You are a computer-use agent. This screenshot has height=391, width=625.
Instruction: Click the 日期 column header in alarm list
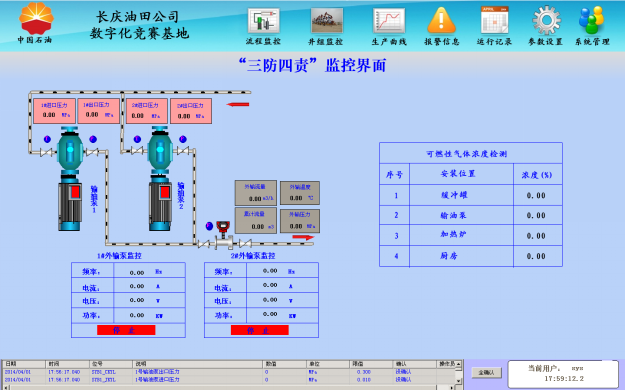click(24, 364)
